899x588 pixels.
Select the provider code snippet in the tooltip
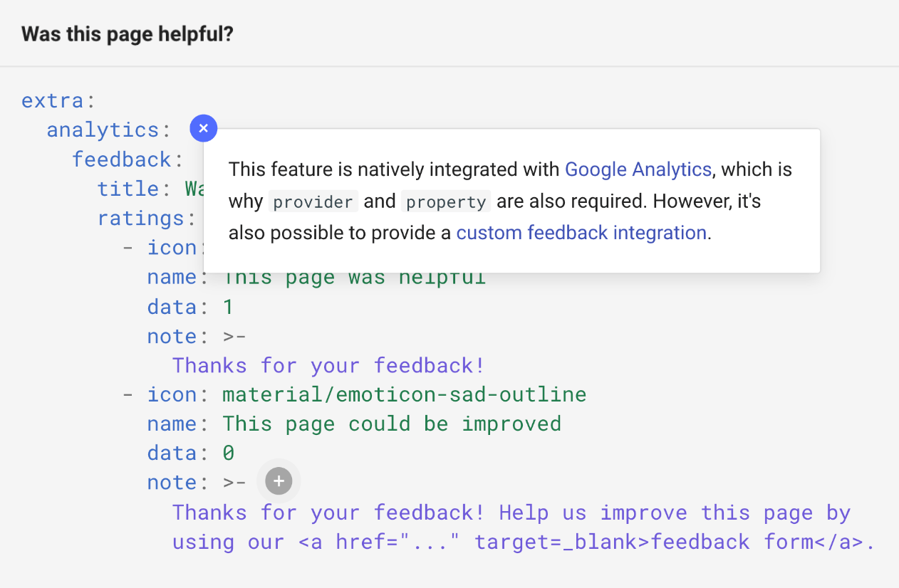pyautogui.click(x=313, y=201)
